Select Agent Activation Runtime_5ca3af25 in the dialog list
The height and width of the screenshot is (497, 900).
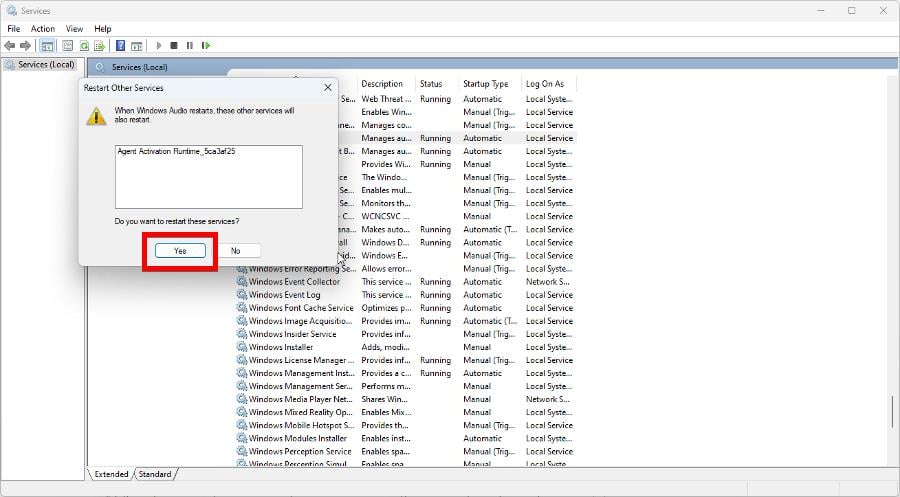tap(176, 152)
